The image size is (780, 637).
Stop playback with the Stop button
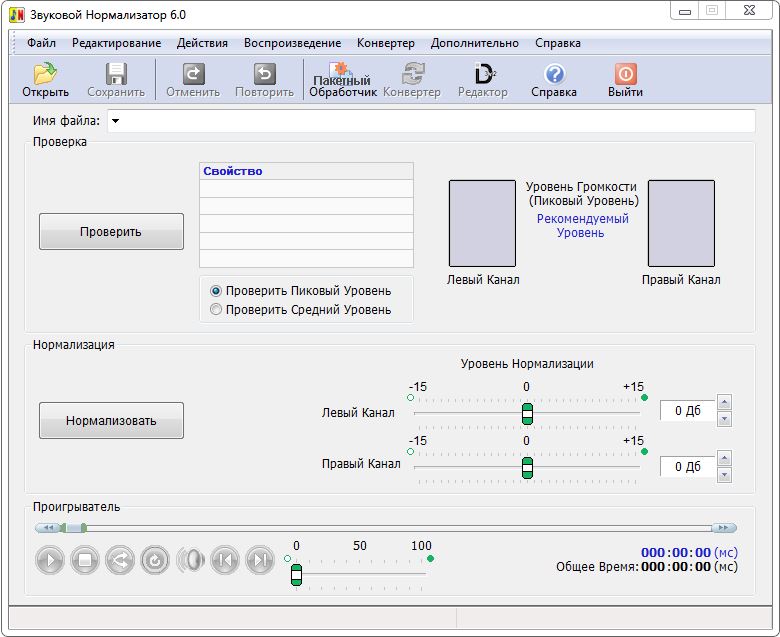(x=85, y=560)
